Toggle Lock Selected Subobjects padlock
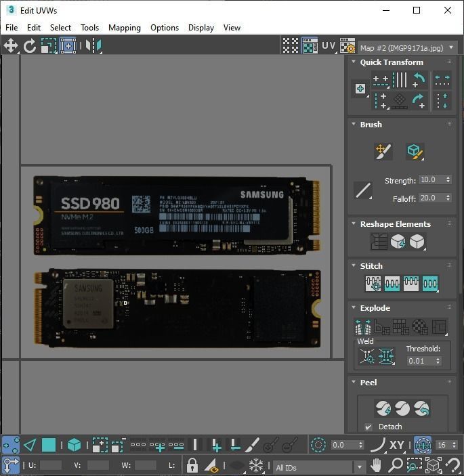The width and height of the screenshot is (464, 476). point(192,465)
